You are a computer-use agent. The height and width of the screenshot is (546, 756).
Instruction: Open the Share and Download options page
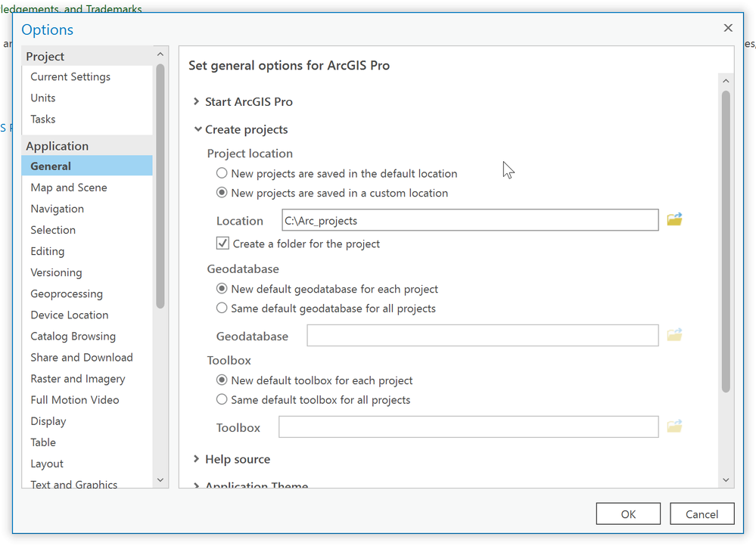pyautogui.click(x=82, y=358)
